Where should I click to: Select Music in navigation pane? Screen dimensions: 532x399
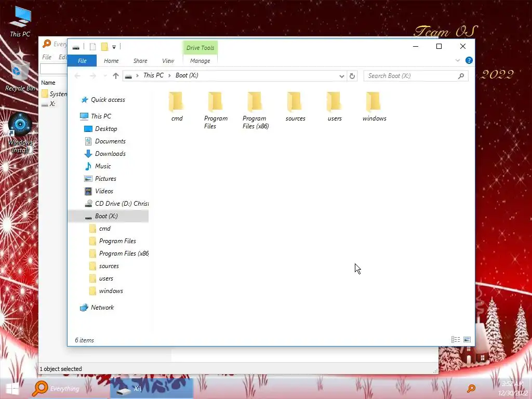click(103, 166)
